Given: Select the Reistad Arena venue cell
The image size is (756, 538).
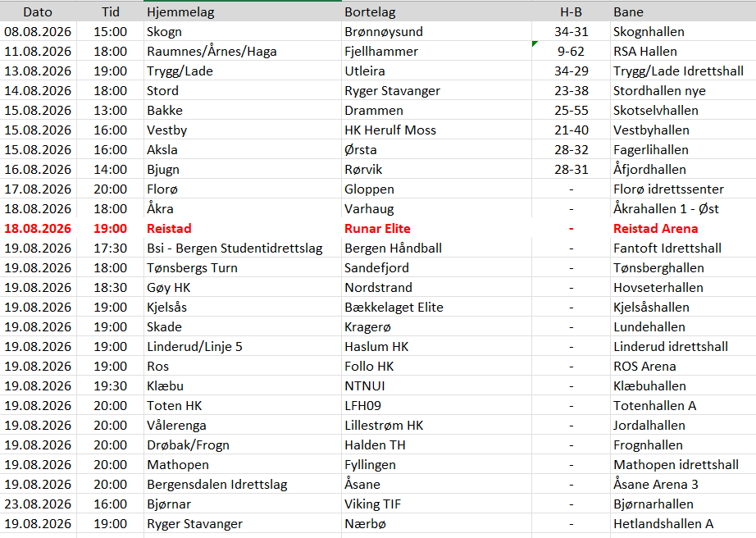Looking at the screenshot, I should point(683,229).
